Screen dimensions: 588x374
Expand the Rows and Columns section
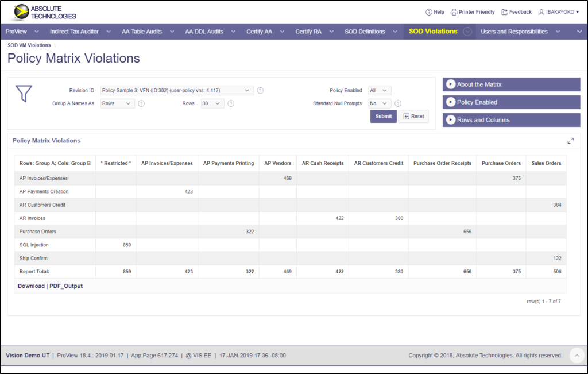point(511,119)
